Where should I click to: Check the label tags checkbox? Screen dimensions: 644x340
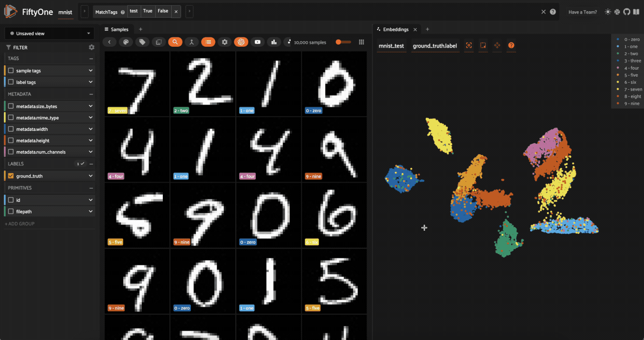(11, 82)
